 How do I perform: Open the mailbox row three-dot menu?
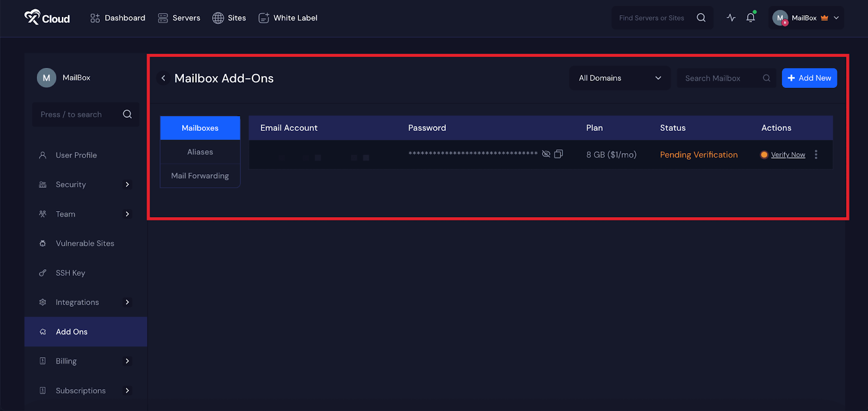point(816,155)
